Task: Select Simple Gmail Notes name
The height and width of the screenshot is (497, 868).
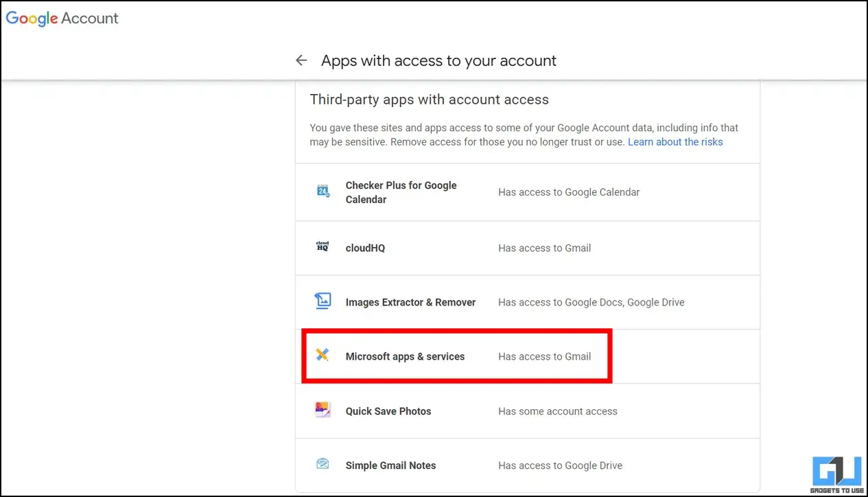Action: click(390, 465)
